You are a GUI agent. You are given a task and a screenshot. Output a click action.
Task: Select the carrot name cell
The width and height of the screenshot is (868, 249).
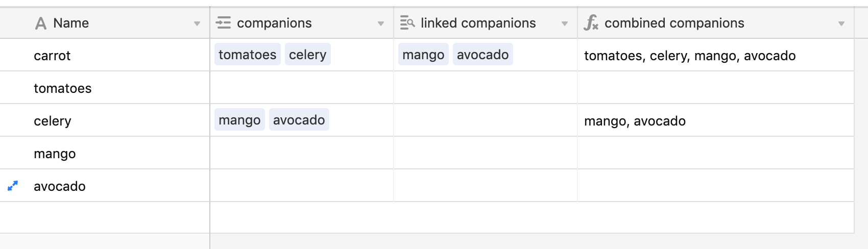[105, 55]
